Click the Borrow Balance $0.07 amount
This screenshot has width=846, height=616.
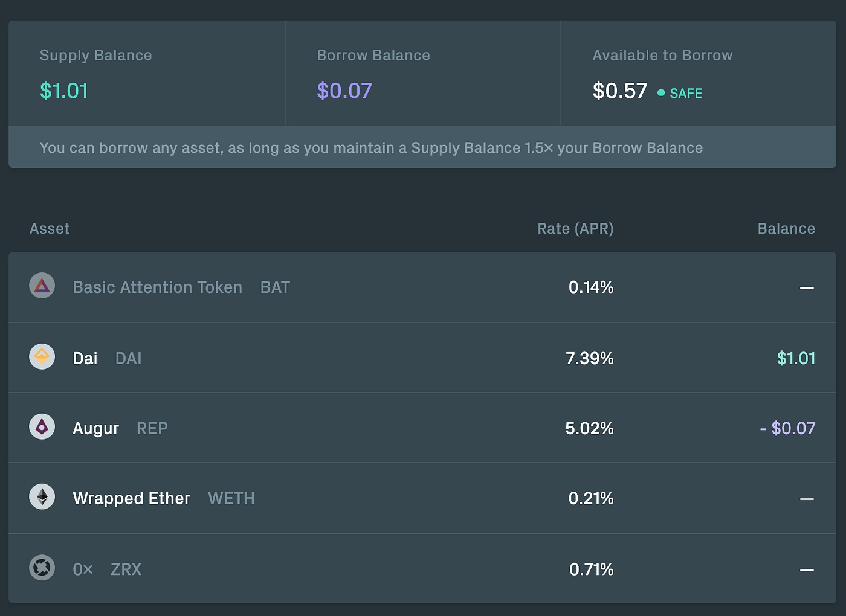pyautogui.click(x=344, y=91)
